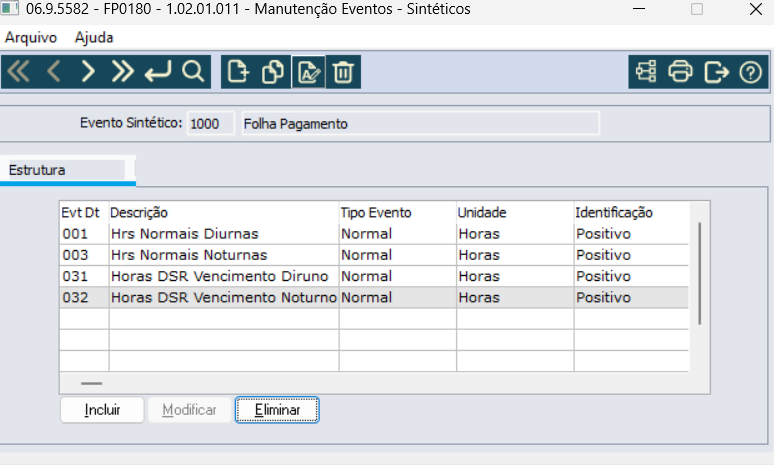Screen dimensions: 774x465
Task: Click the Evento Sintético code field 1000
Action: click(x=210, y=123)
